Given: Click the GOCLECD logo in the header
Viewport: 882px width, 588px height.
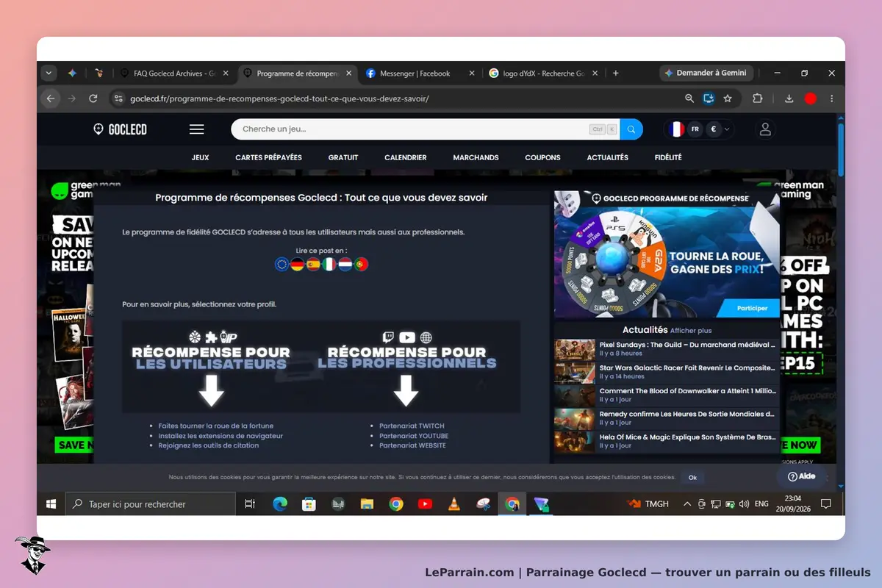Looking at the screenshot, I should pyautogui.click(x=120, y=129).
